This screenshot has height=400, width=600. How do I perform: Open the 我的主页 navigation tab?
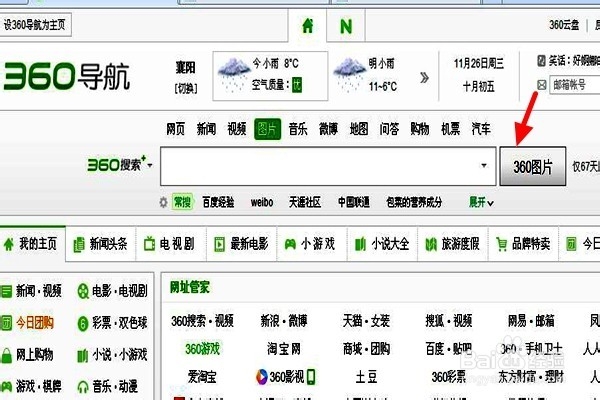(33, 244)
